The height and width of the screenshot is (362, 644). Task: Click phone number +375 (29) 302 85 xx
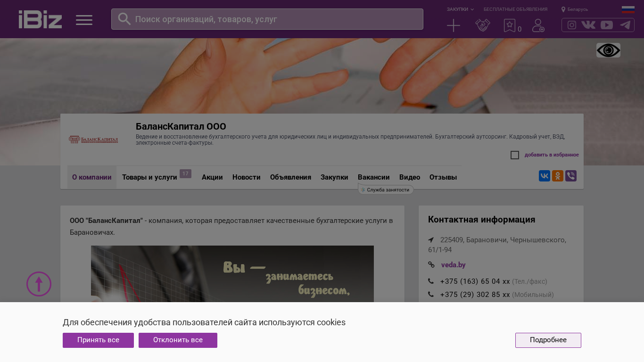[475, 295]
